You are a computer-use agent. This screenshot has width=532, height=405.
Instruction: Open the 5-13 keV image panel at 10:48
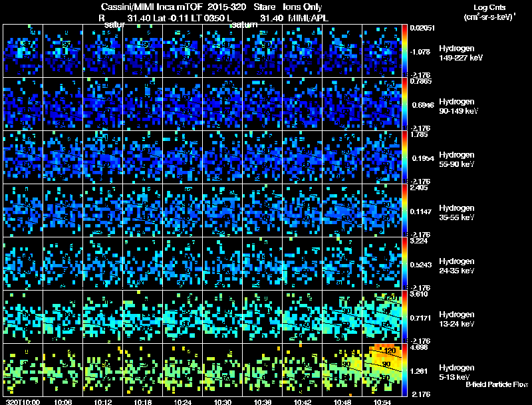pos(342,370)
